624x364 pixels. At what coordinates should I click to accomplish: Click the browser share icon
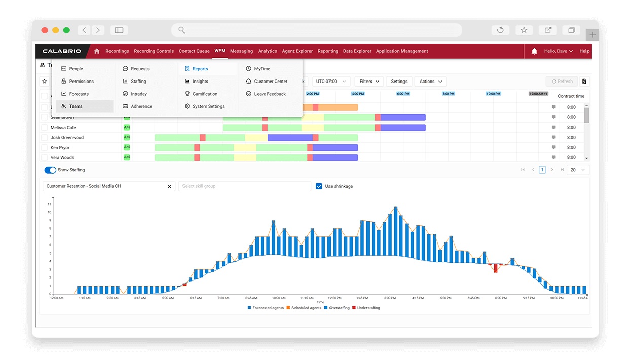point(548,30)
